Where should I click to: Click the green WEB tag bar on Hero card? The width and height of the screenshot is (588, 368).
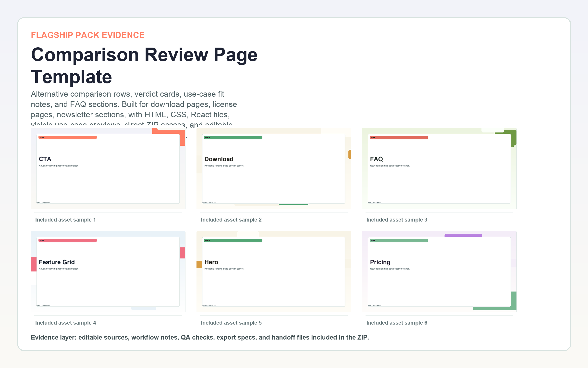point(233,240)
